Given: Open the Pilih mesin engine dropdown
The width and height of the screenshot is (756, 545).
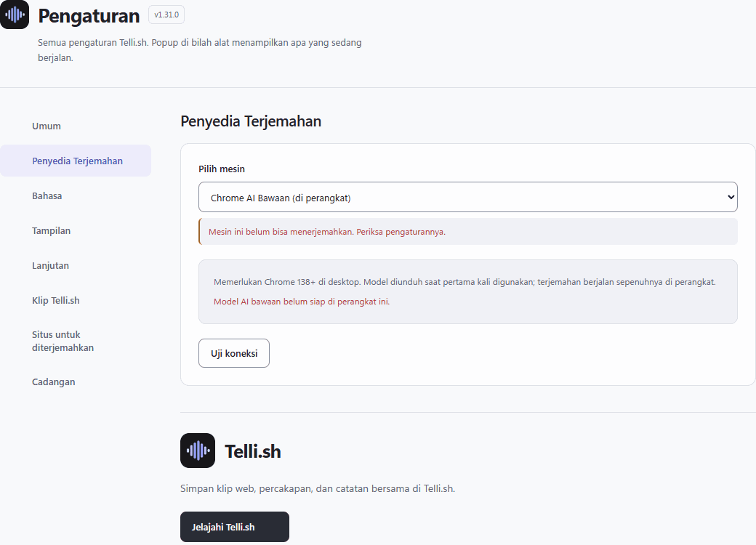Looking at the screenshot, I should 467,197.
